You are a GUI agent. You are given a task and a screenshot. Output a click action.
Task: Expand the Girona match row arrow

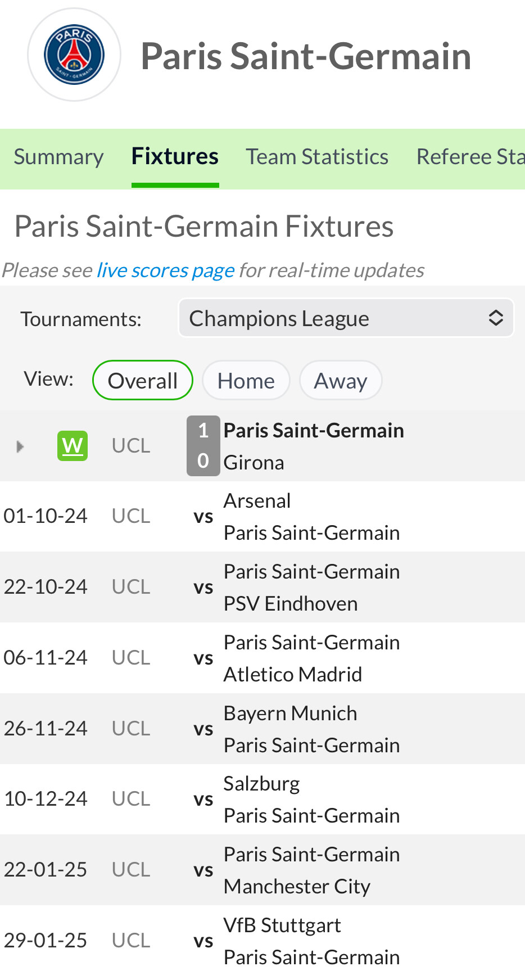point(20,446)
